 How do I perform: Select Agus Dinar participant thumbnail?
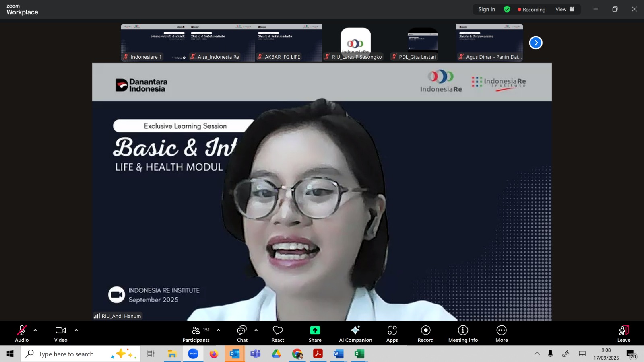[x=489, y=42]
